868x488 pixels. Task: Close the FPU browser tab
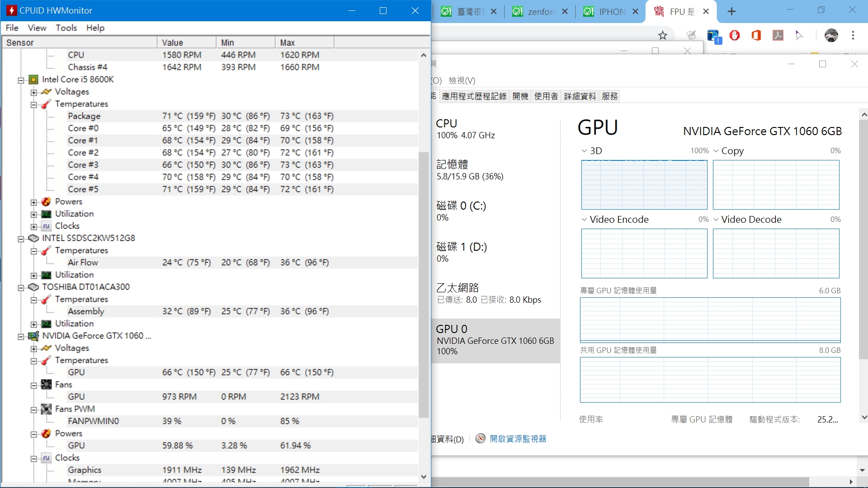coord(706,12)
